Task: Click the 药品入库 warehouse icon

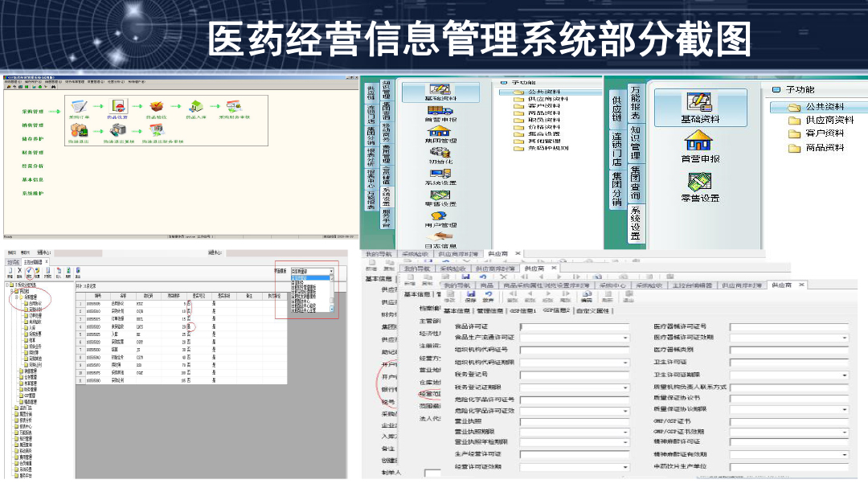Action: point(196,106)
